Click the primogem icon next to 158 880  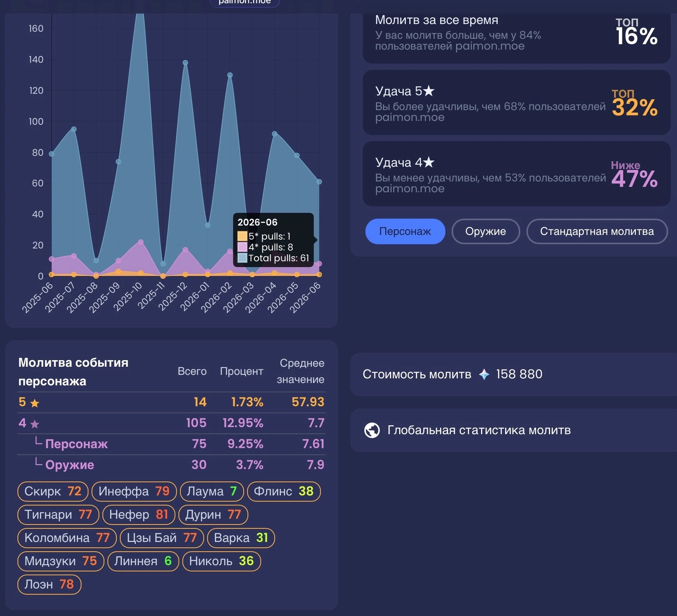(x=484, y=374)
